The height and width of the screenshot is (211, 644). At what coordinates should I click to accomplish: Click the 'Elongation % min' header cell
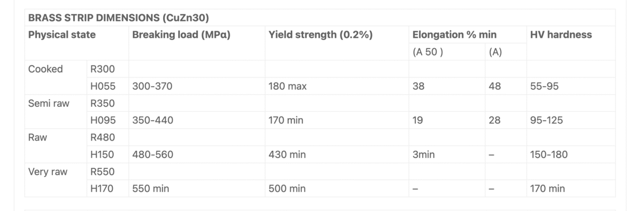click(x=454, y=35)
